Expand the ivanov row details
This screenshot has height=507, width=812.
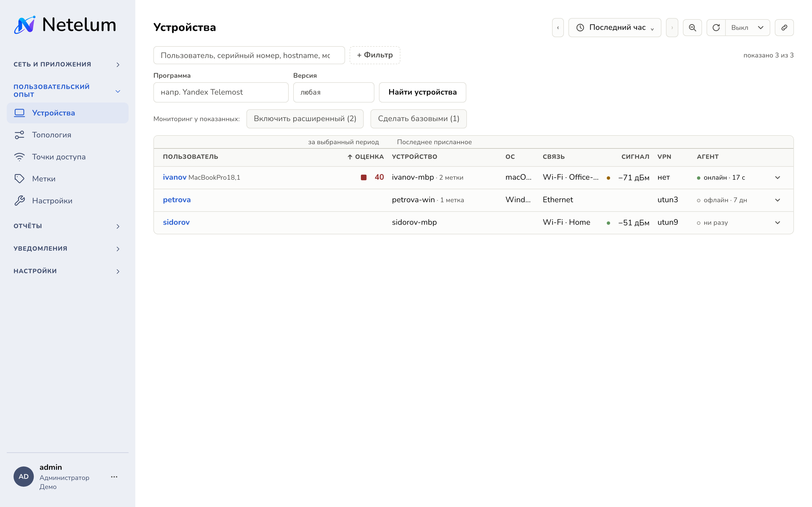click(777, 177)
